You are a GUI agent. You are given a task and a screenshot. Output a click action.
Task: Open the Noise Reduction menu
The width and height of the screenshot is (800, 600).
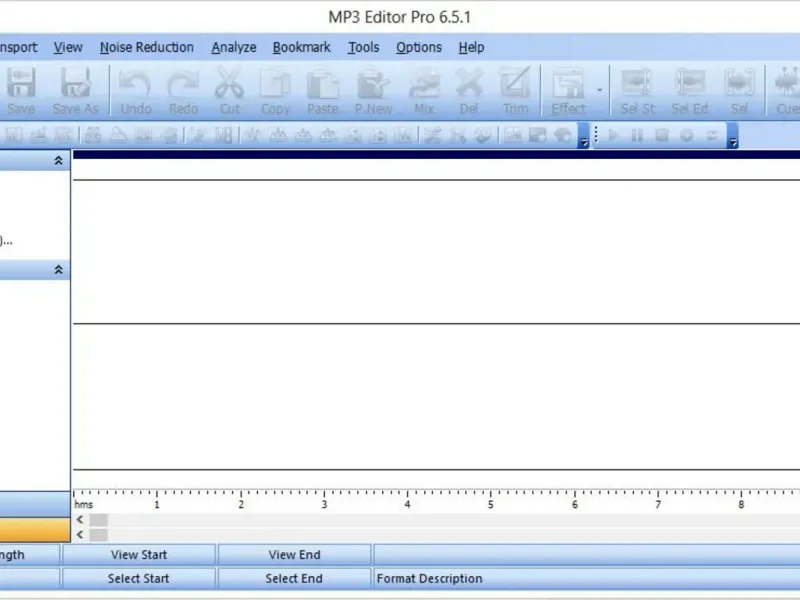point(147,47)
